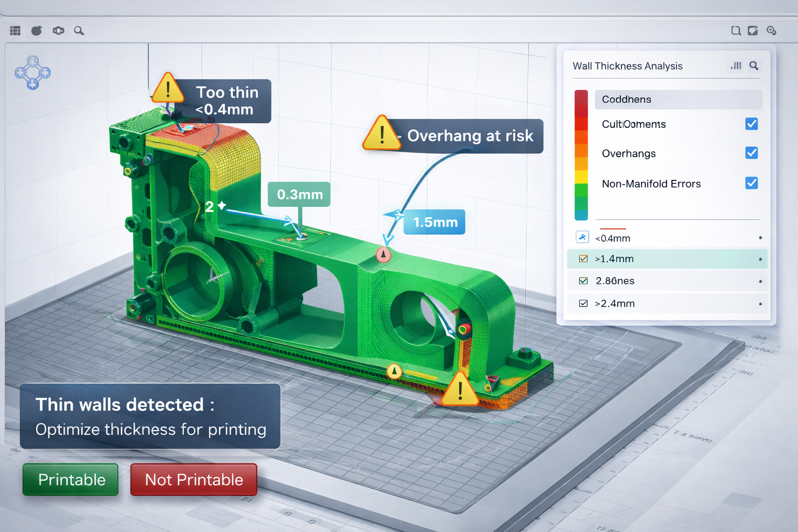Viewport: 798px width, 532px height.
Task: Click the bar chart icon in Wall Thickness Analysis header
Action: point(735,66)
